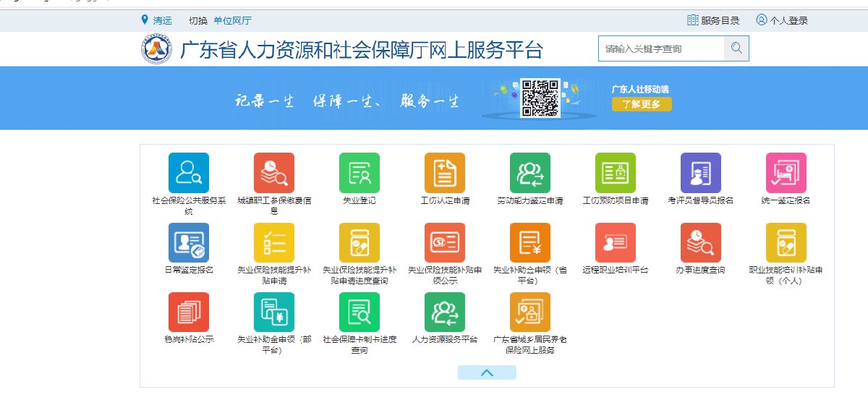This screenshot has height=400, width=868.
Task: Open 日常鉴定报名 service icon
Action: [188, 242]
